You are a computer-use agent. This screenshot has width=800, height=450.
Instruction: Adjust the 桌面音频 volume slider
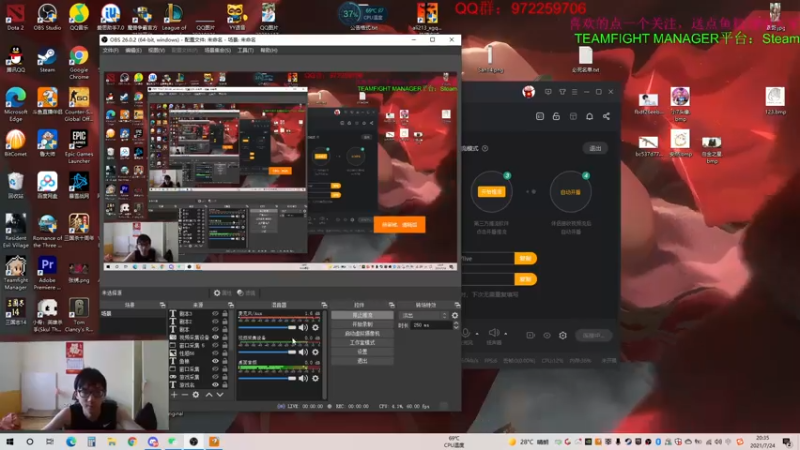(267, 378)
